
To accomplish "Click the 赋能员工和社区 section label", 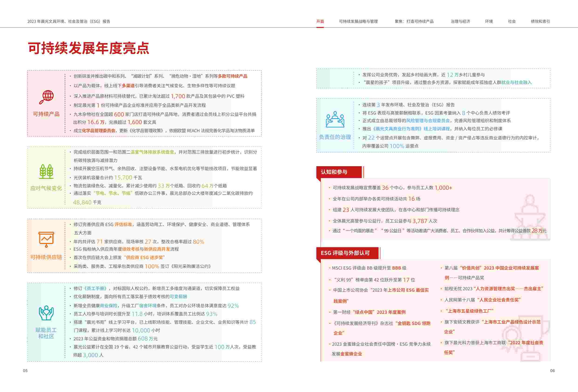I will 46,333.
